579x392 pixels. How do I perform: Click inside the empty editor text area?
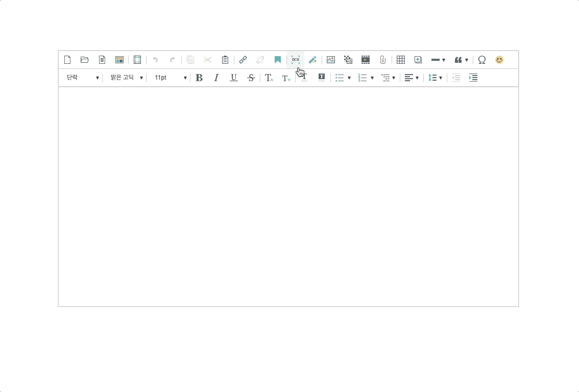288,197
